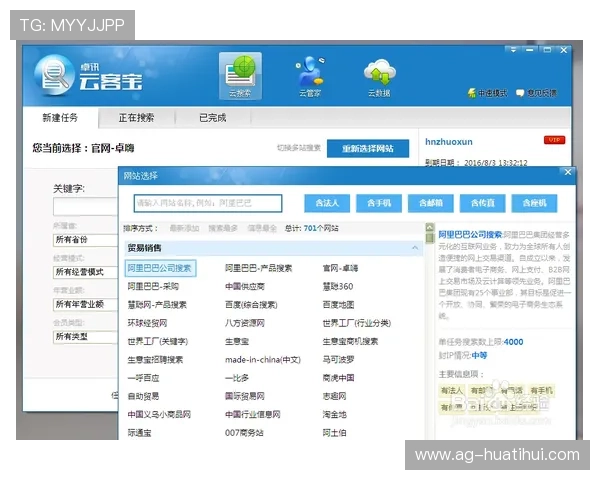Open 阿里巴巴公司搜索 heading in description panel

[470, 234]
